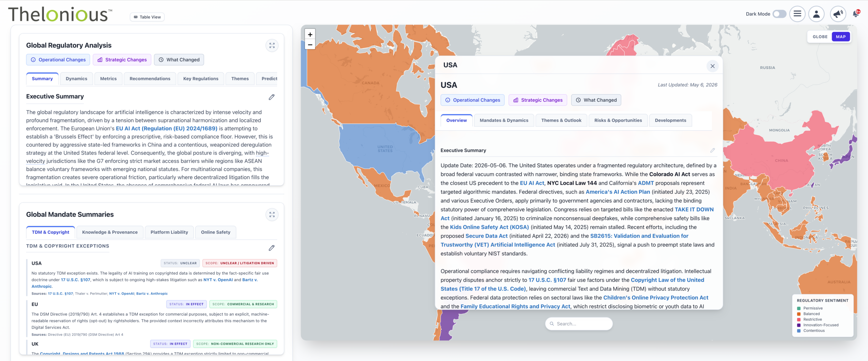Screen dimensions: 868x361
Task: Open the Key Regulations tab
Action: coord(201,79)
